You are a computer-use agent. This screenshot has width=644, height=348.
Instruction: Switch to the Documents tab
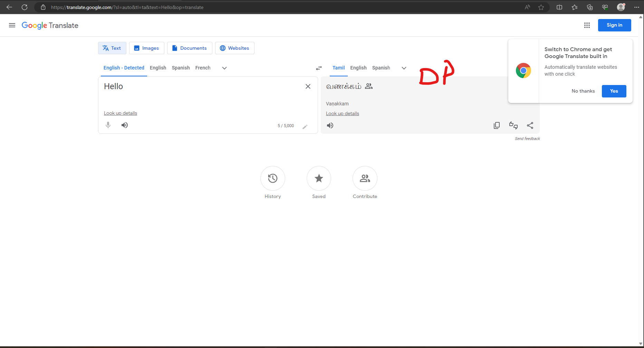(x=189, y=48)
